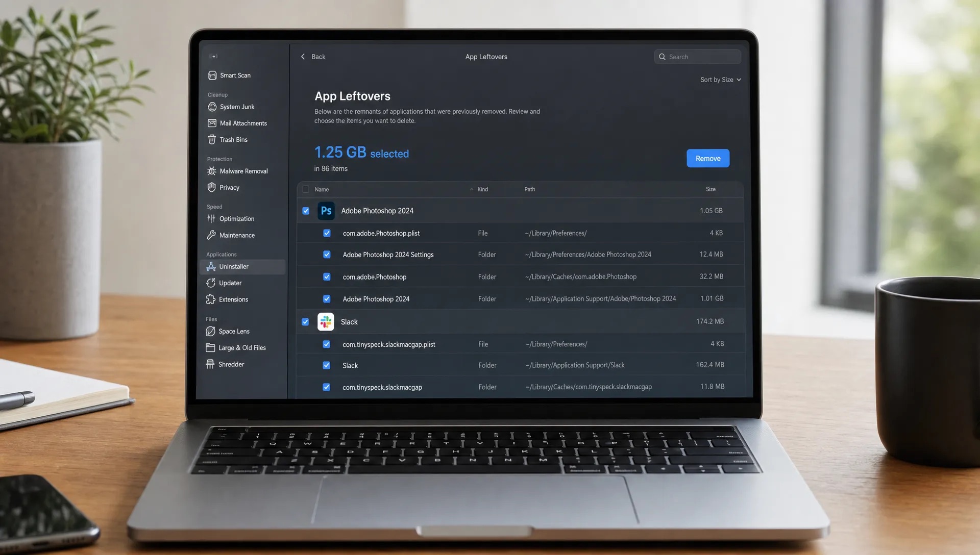Toggle the select-all checkbox in header
This screenshot has height=555, width=980.
[306, 189]
